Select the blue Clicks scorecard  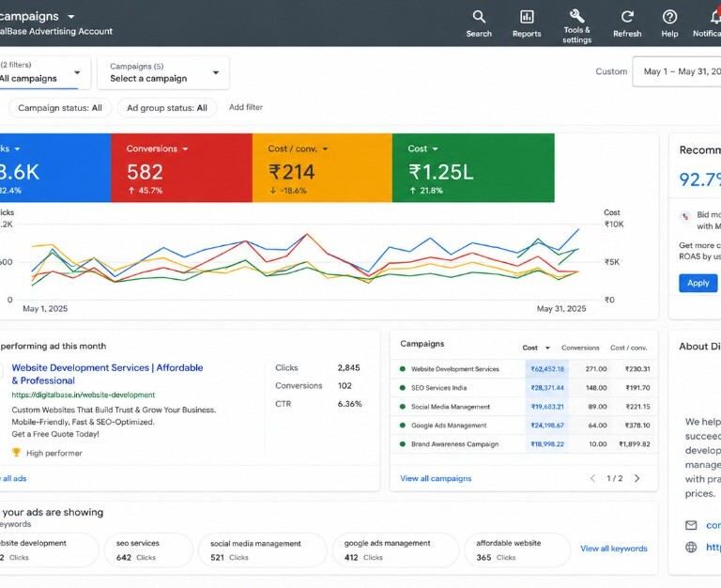tap(55, 168)
